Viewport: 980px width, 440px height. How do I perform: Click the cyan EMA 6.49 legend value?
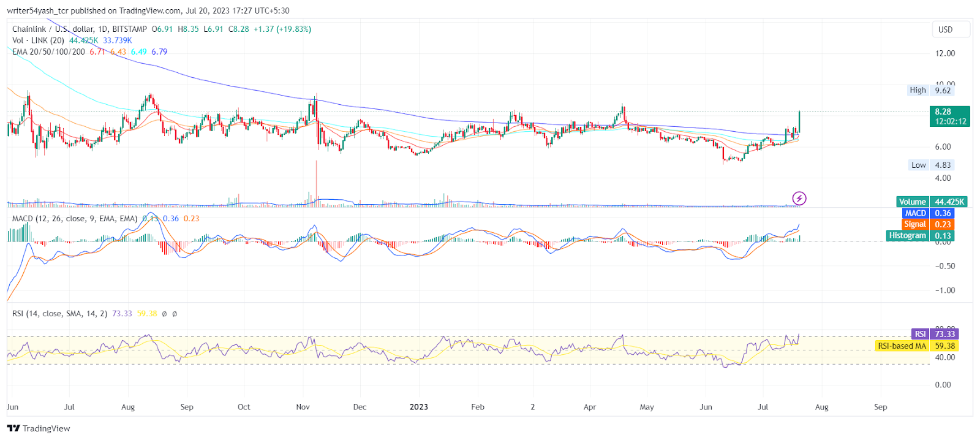[x=139, y=51]
